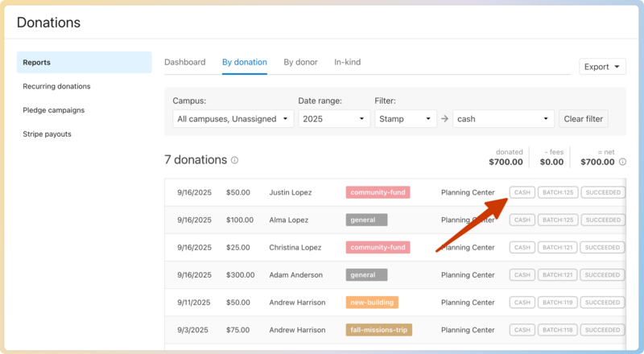Switch to the Dashboard tab
The height and width of the screenshot is (354, 644).
point(185,62)
